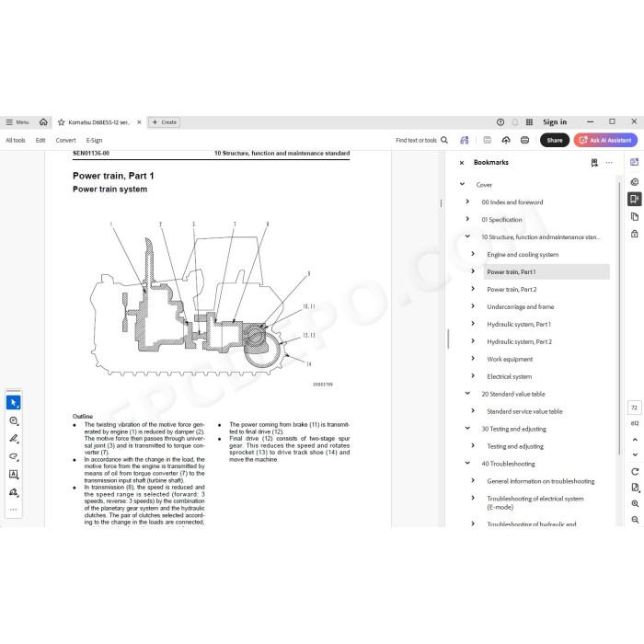Go to the Home icon
This screenshot has height=644, width=644.
43,122
